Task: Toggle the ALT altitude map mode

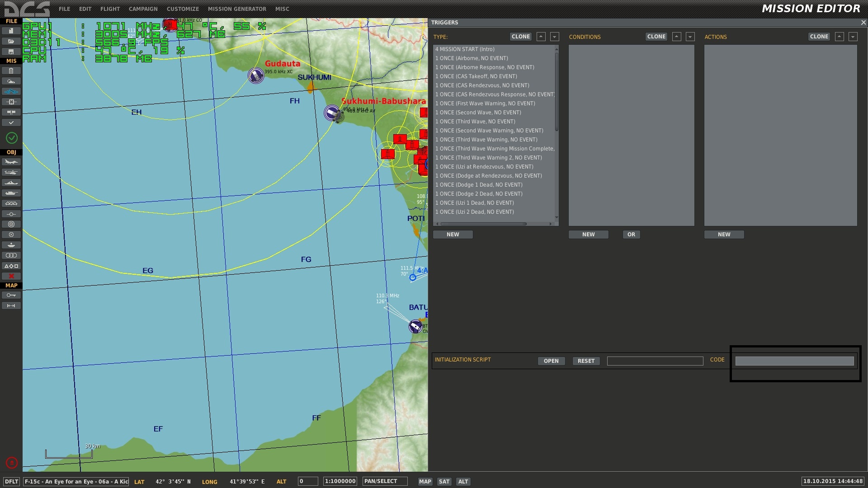Action: click(463, 482)
